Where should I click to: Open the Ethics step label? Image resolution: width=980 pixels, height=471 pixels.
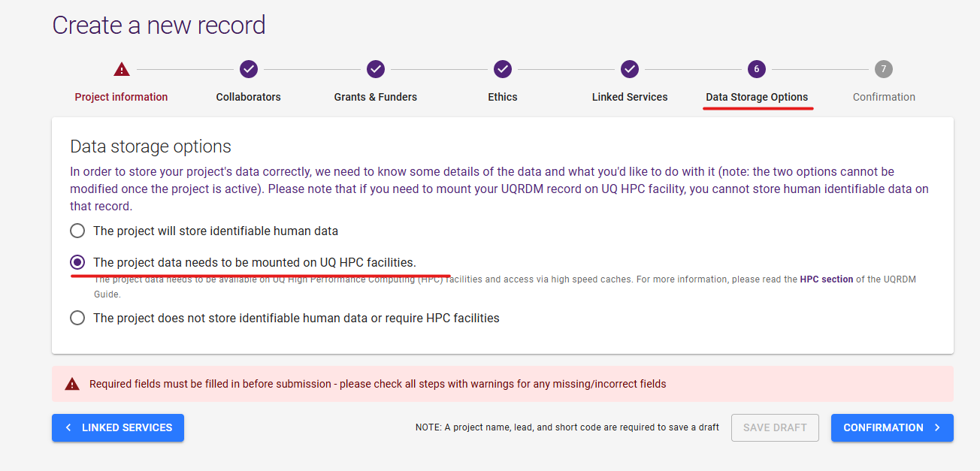pos(503,97)
